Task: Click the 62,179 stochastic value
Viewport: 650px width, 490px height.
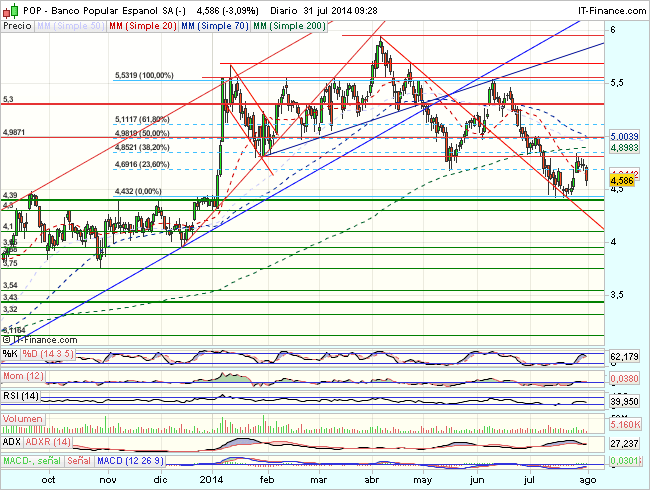Action: point(624,356)
